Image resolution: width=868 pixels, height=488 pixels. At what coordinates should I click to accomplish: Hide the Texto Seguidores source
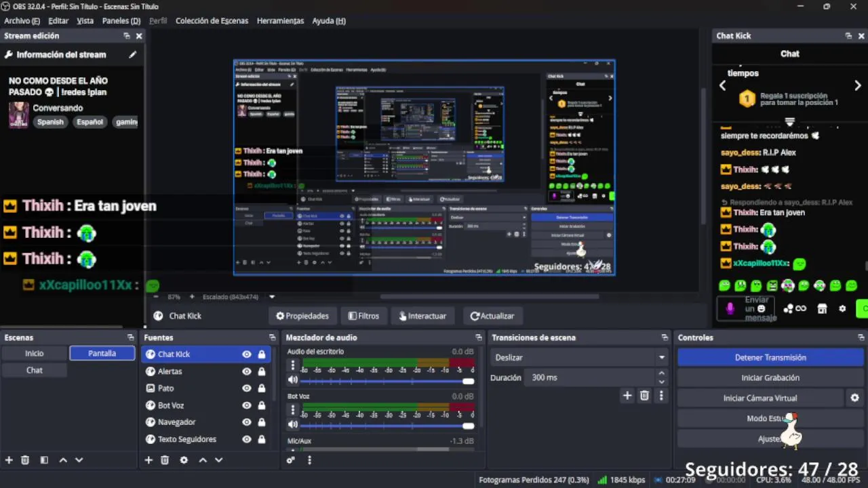coord(247,439)
